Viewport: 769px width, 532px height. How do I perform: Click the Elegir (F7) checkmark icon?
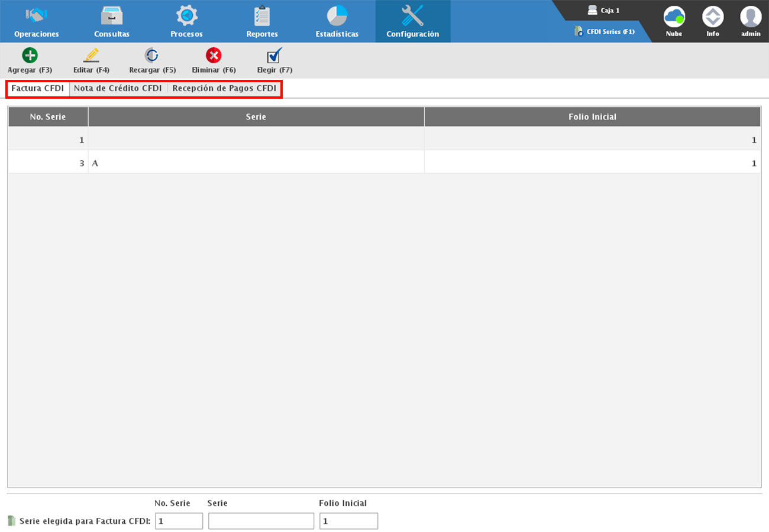point(274,56)
